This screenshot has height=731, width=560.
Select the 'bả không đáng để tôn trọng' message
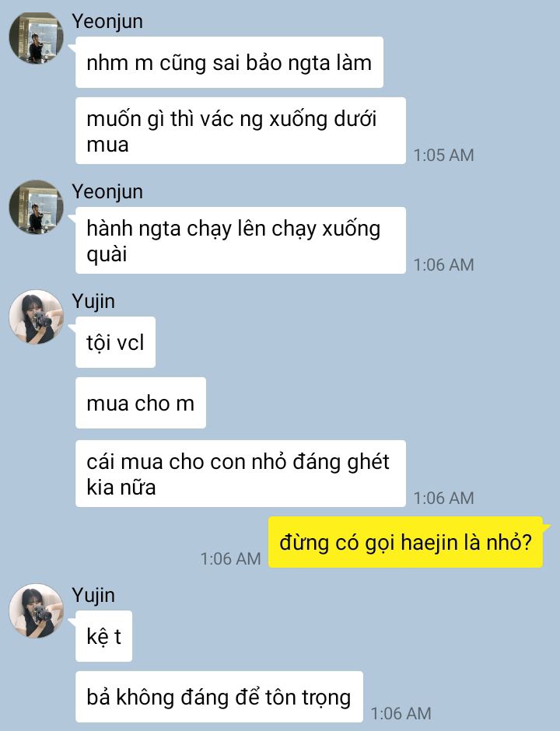[x=219, y=697]
